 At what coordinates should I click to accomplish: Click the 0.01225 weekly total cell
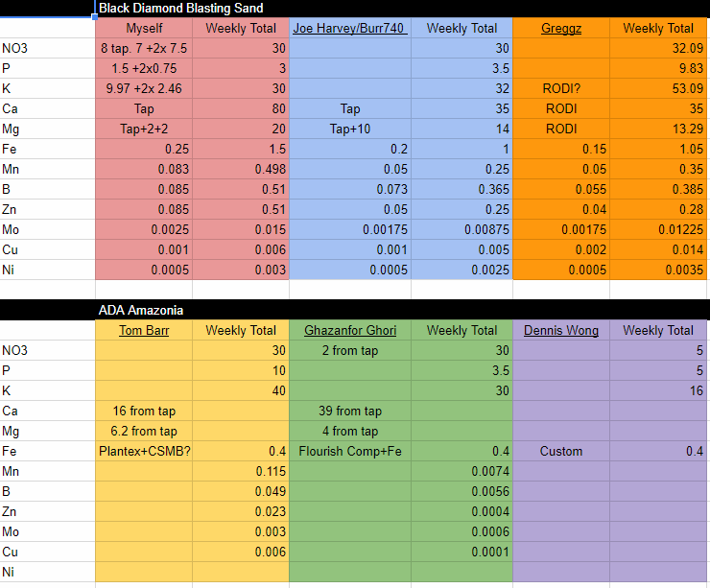click(x=658, y=229)
